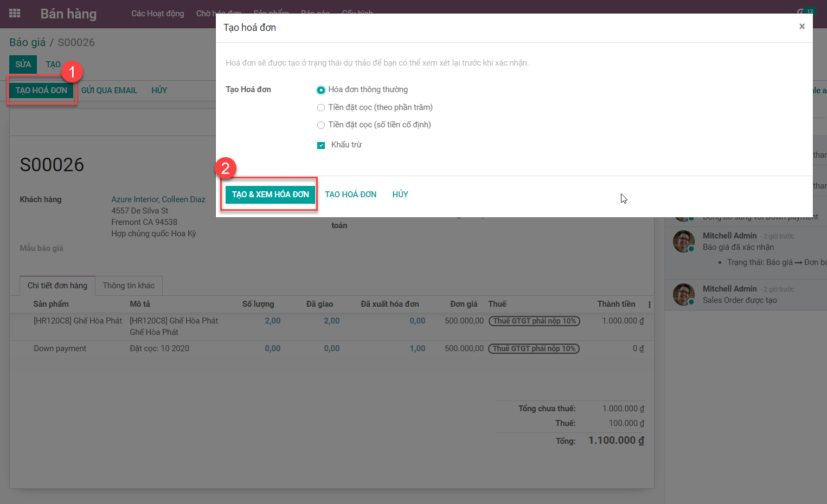Switch to the Thông tin khác tab
The height and width of the screenshot is (504, 827).
129,286
